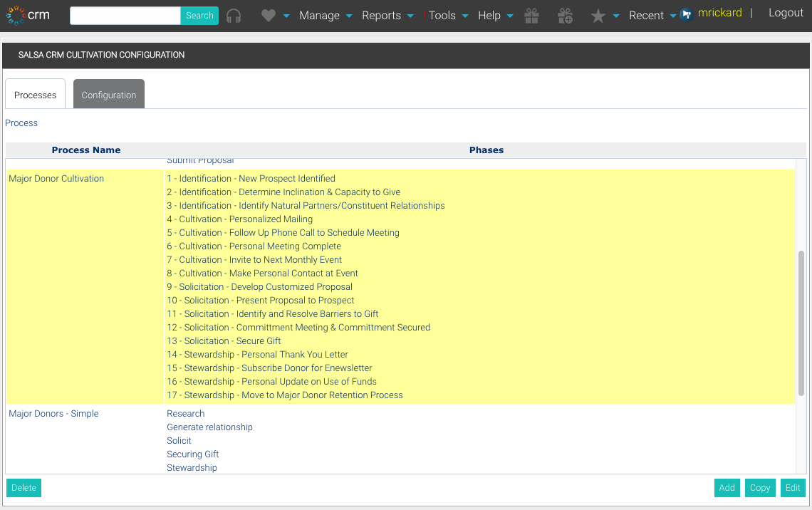Select the gift icon in the toolbar
The width and height of the screenshot is (812, 510).
[531, 15]
